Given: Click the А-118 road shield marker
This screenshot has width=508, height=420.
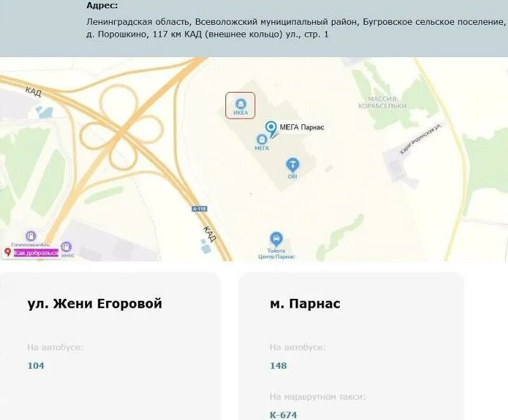Looking at the screenshot, I should click(x=199, y=209).
